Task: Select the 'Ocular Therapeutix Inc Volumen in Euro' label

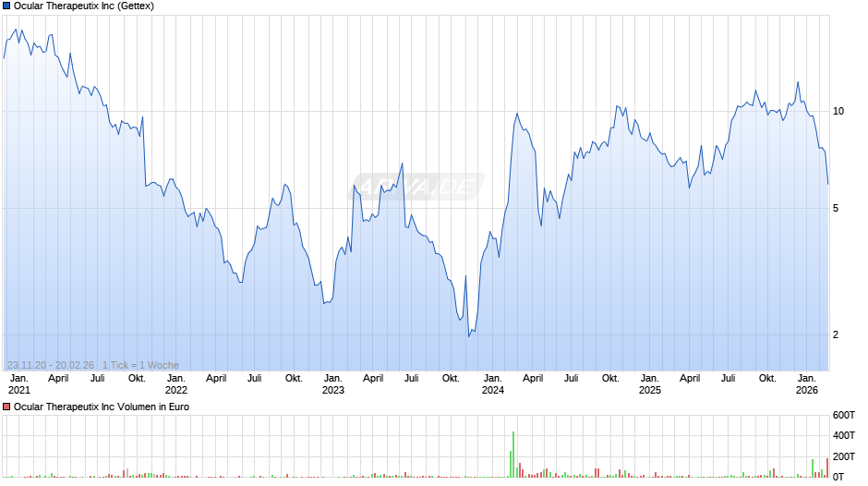Action: click(102, 407)
